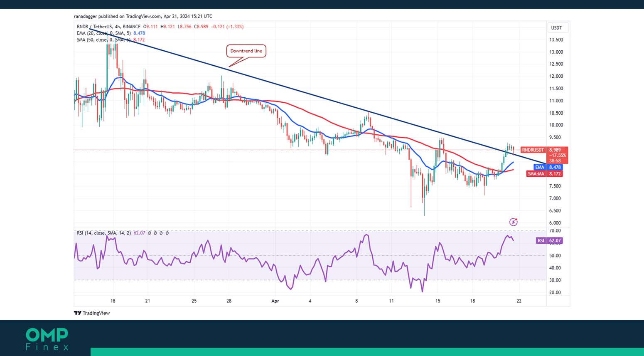Click the purple RSI axis tag

point(541,240)
